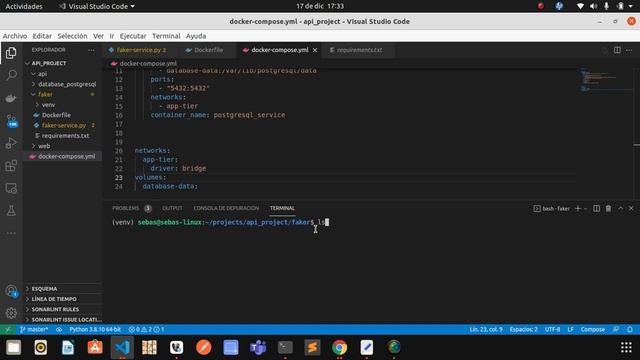Image resolution: width=640 pixels, height=360 pixels.
Task: Show applications grid in dock
Action: click(x=626, y=347)
